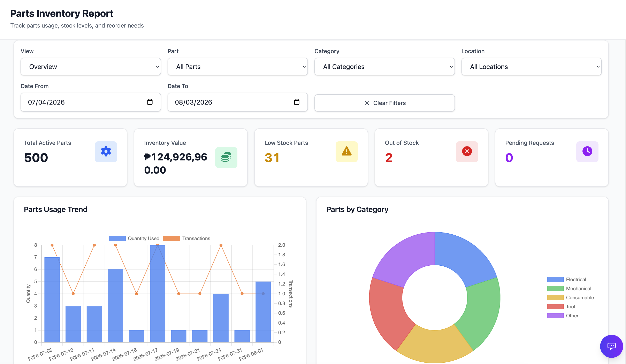Click the Parts Inventory Report title
Image resolution: width=626 pixels, height=364 pixels.
[x=62, y=13]
